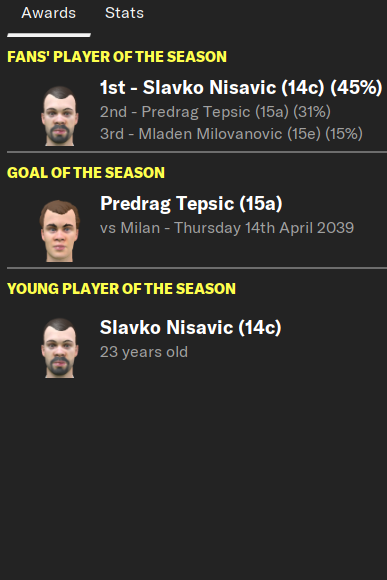Image resolution: width=387 pixels, height=580 pixels.
Task: Open the vs Milan 14th April match
Action: [227, 228]
